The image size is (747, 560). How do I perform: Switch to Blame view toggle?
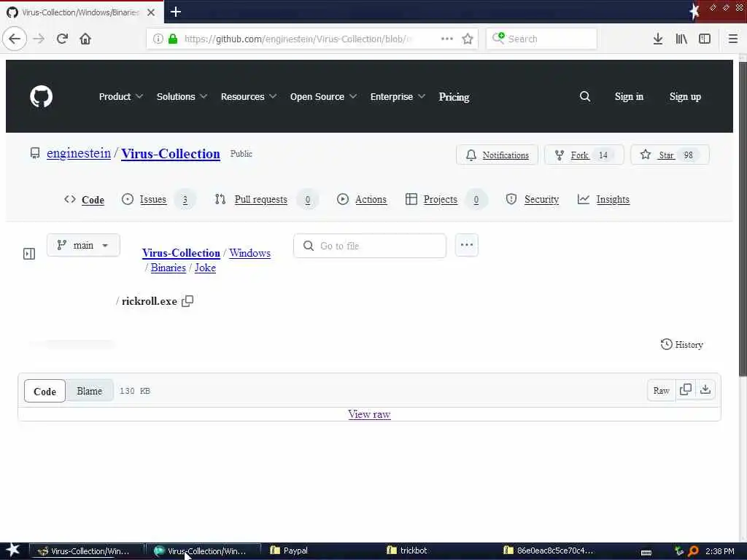point(90,391)
